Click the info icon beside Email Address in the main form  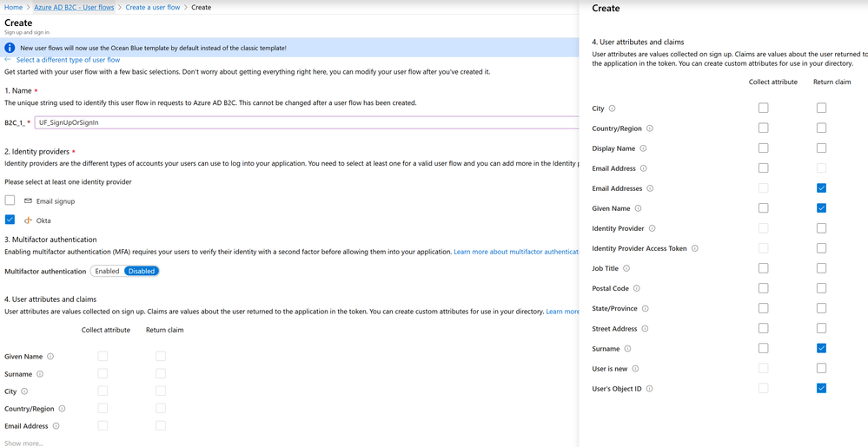(56, 426)
